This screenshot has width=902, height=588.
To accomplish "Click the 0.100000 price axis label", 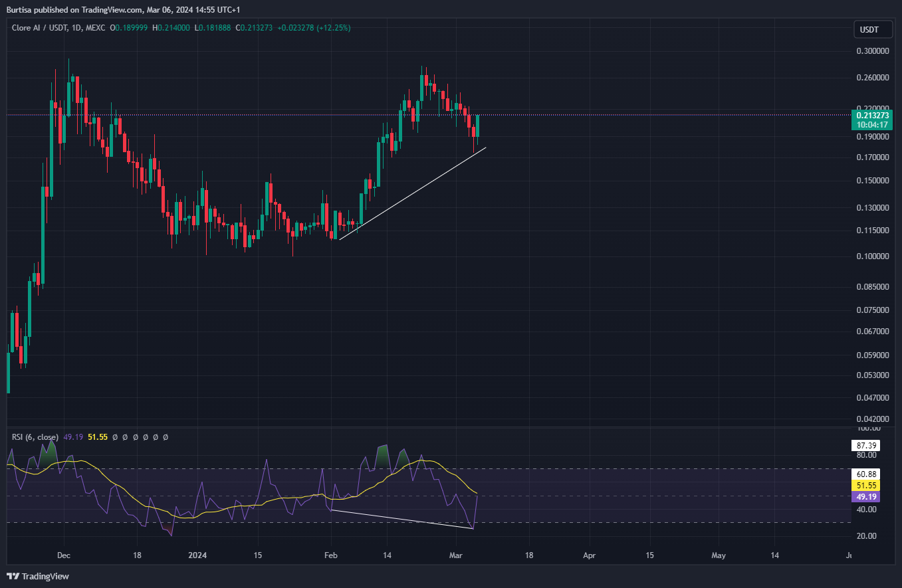I will 873,256.
